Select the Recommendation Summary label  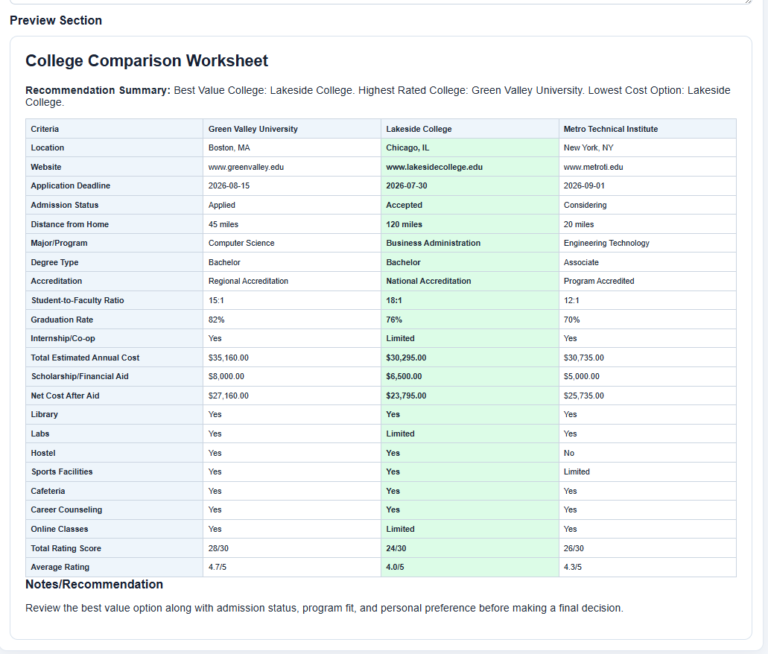tap(97, 90)
